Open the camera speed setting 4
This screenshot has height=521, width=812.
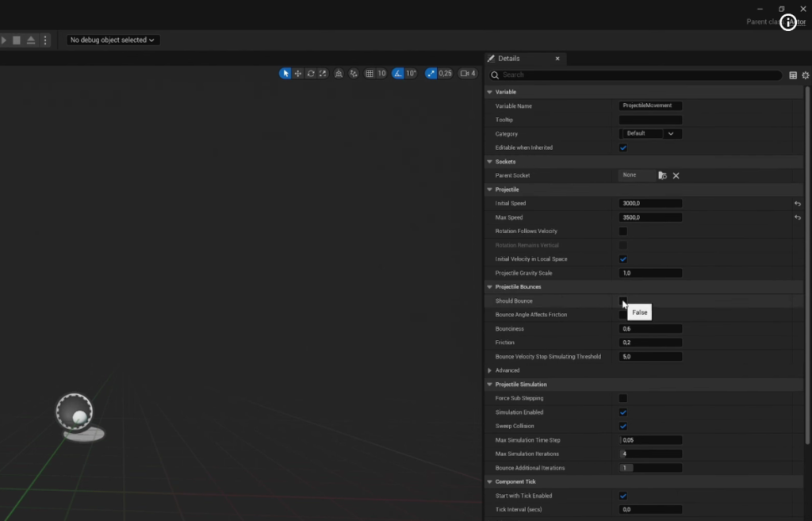(468, 74)
